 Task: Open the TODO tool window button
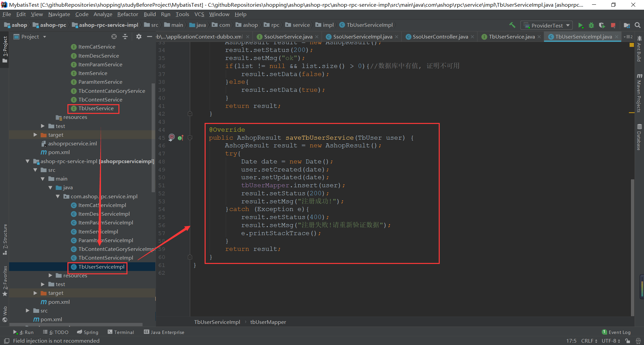pyautogui.click(x=56, y=332)
